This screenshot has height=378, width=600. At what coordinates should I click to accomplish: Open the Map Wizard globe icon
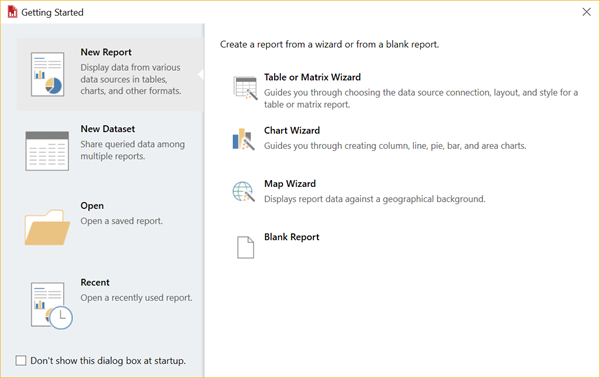click(x=243, y=192)
